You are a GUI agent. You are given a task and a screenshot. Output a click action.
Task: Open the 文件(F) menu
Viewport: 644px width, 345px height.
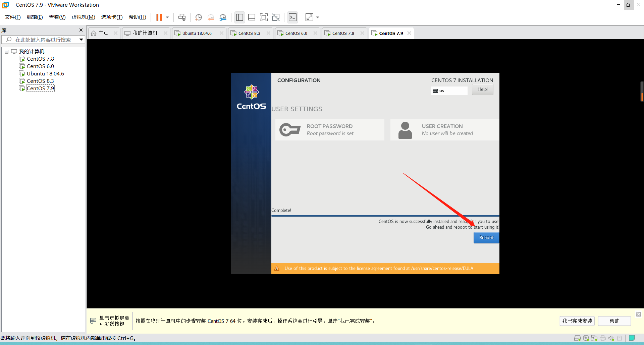[x=13, y=17]
